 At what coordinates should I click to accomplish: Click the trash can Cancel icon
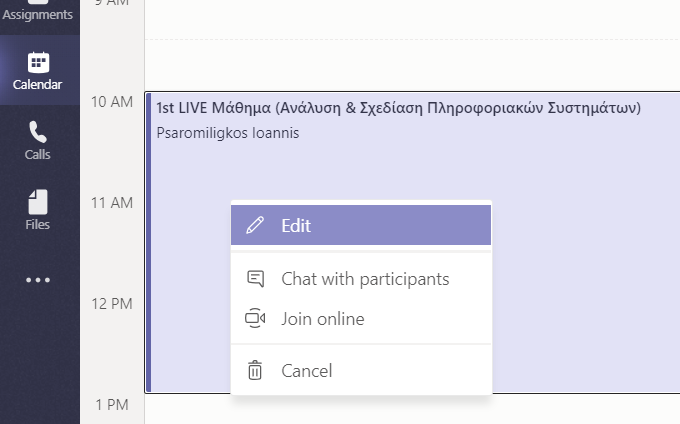tap(255, 370)
